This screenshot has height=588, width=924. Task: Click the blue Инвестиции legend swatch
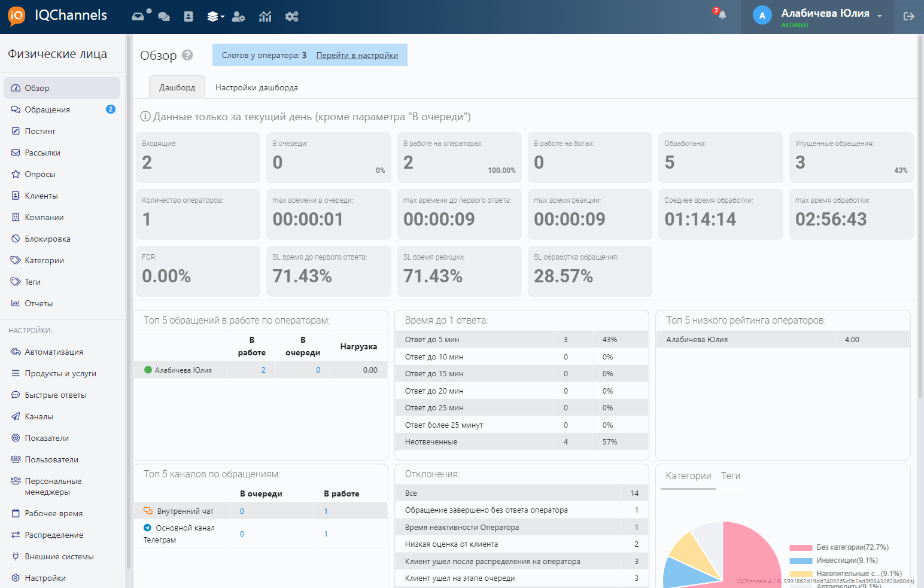click(801, 560)
